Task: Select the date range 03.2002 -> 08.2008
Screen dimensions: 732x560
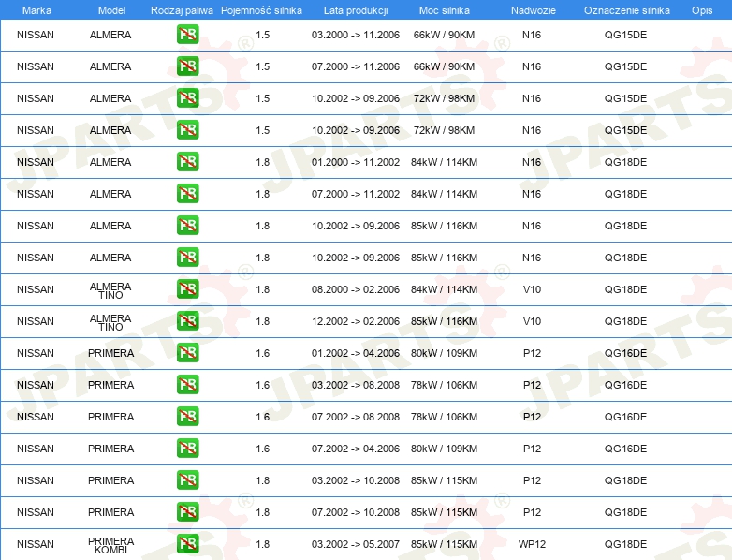Action: (356, 385)
